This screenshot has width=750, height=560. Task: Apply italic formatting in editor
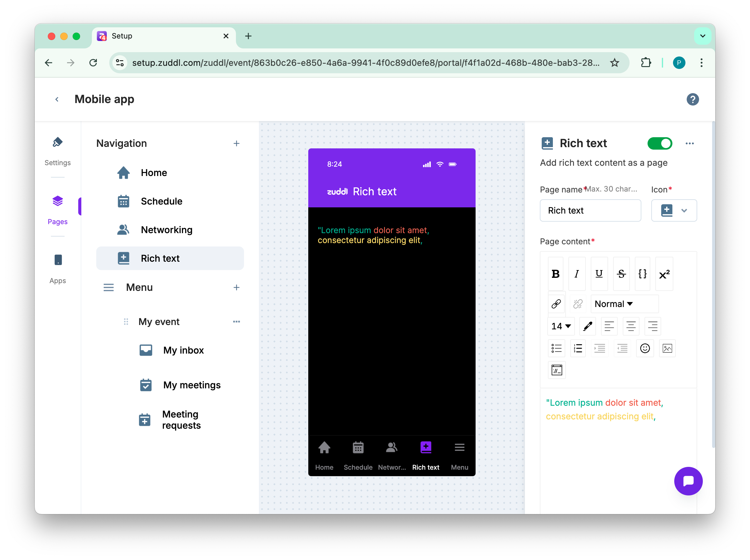[x=576, y=273]
